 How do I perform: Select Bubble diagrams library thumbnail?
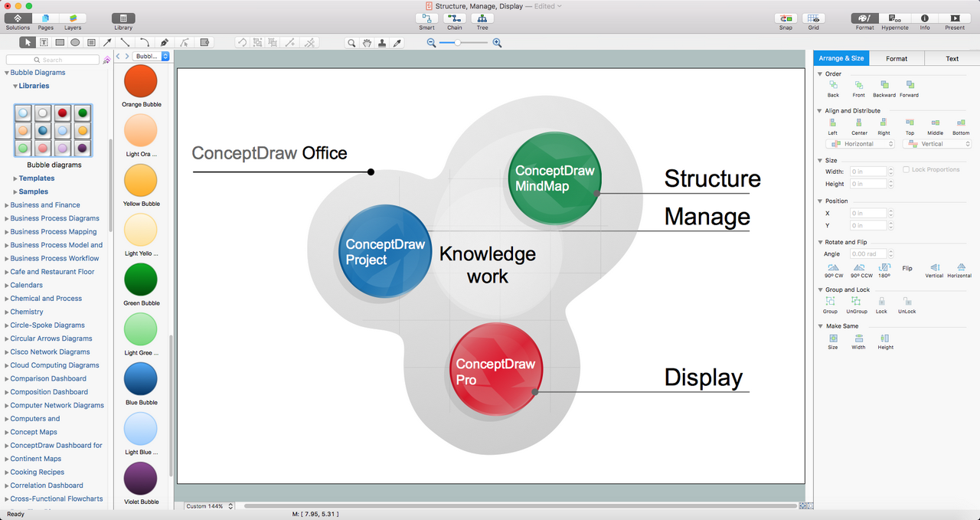53,131
